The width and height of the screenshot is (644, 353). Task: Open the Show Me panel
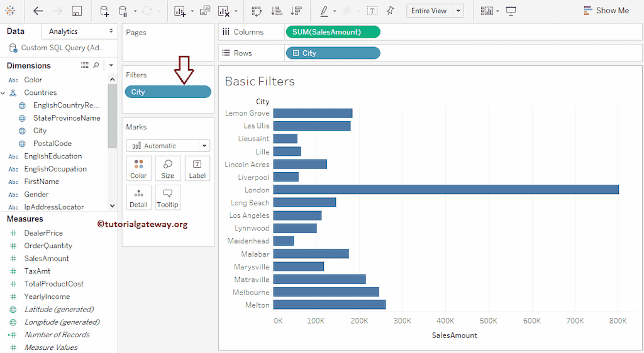pyautogui.click(x=606, y=11)
